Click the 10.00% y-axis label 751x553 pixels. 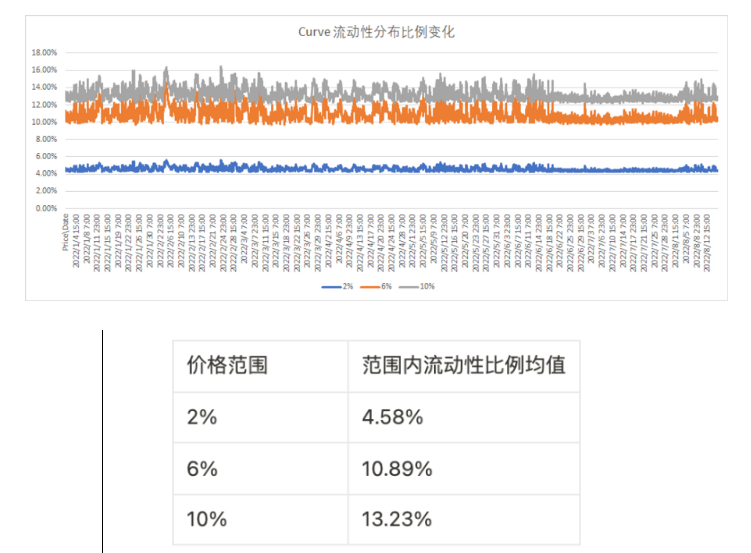pos(44,122)
